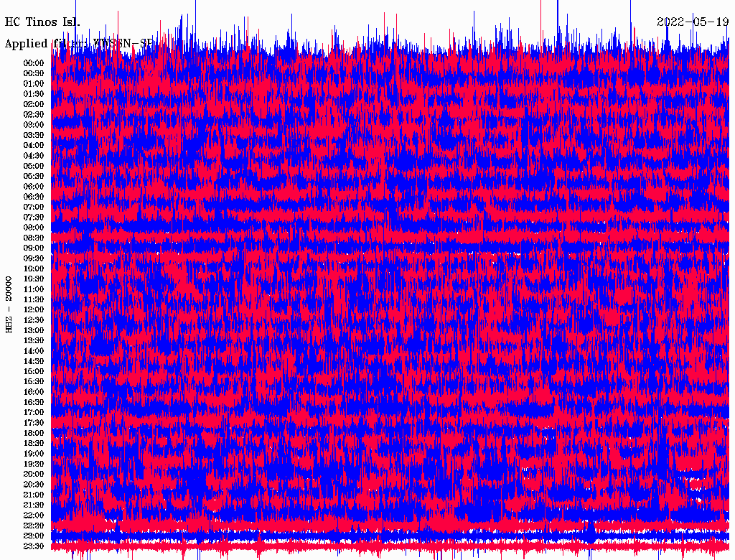Select the 06:00 time row label
735x560 pixels.
click(34, 186)
